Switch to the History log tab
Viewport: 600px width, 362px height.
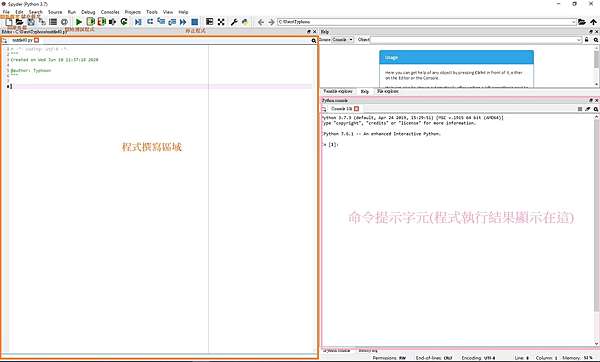[x=368, y=350]
